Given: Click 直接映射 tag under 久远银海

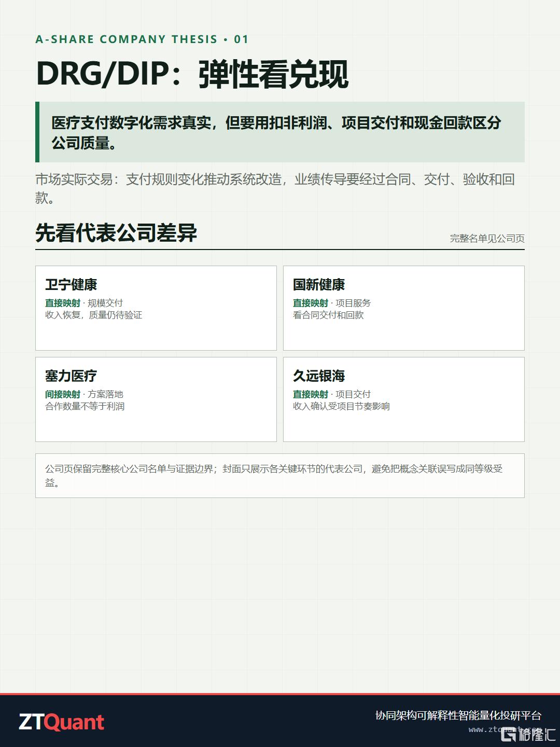Looking at the screenshot, I should 311,394.
